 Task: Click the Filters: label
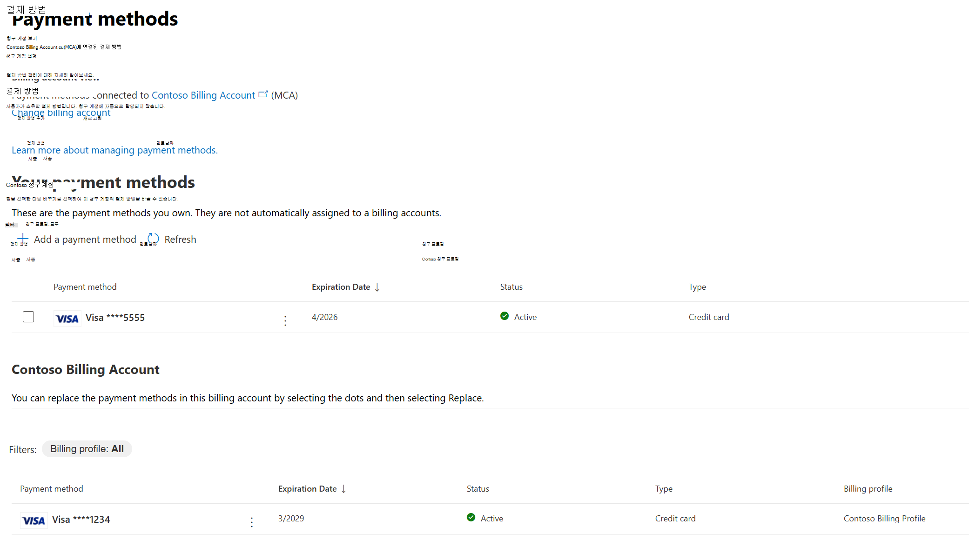[x=23, y=450]
